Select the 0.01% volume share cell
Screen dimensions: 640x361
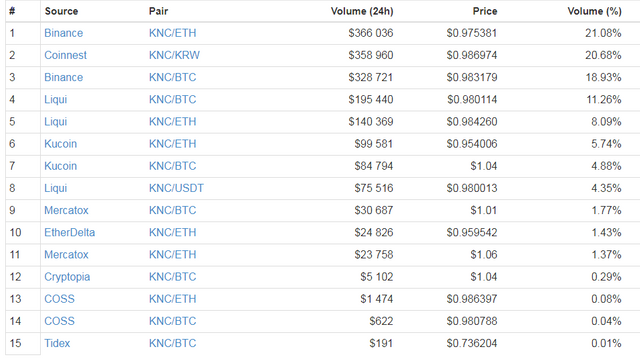click(606, 343)
